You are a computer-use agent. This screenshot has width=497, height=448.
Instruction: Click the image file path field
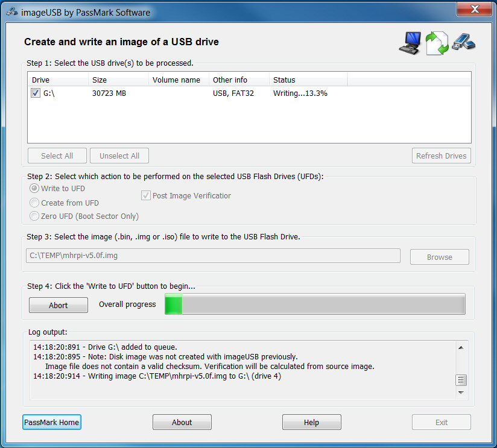pyautogui.click(x=213, y=256)
